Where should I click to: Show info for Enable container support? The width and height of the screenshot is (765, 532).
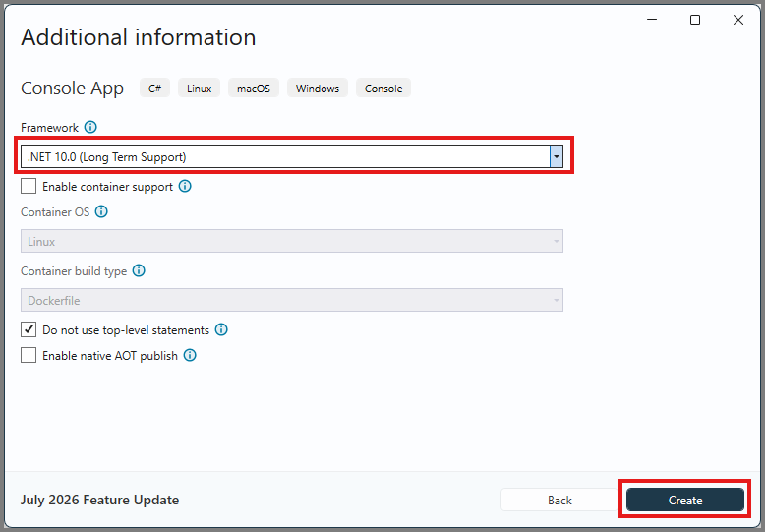pos(185,187)
